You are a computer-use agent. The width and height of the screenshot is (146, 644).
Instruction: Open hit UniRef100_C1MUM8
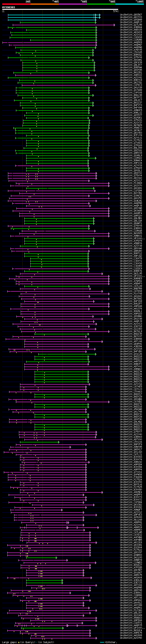pyautogui.click(x=131, y=40)
